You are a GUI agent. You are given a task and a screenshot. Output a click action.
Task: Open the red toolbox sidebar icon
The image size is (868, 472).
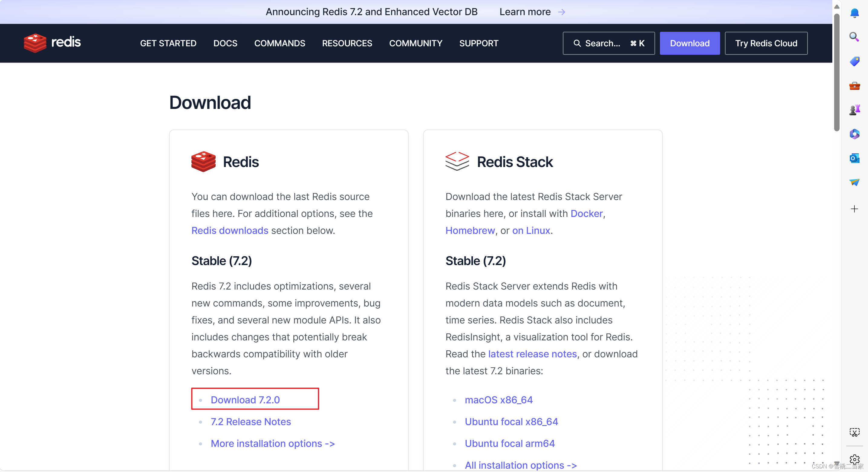854,86
